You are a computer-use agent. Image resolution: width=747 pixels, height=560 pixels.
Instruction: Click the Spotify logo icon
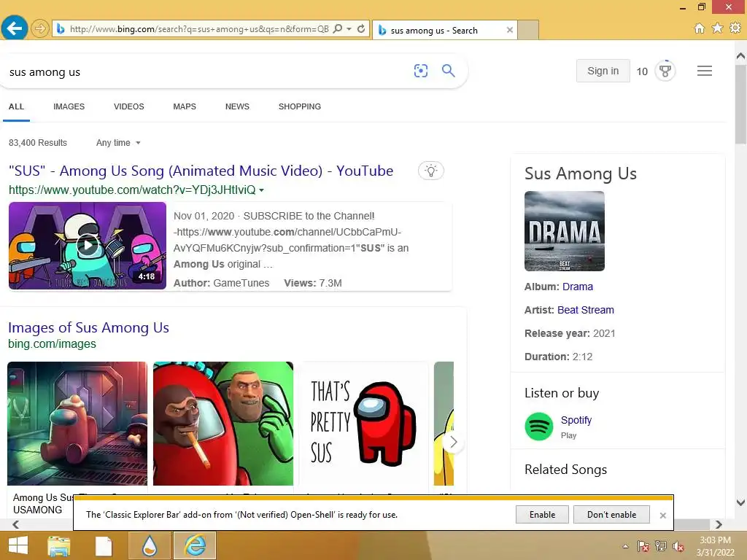539,426
